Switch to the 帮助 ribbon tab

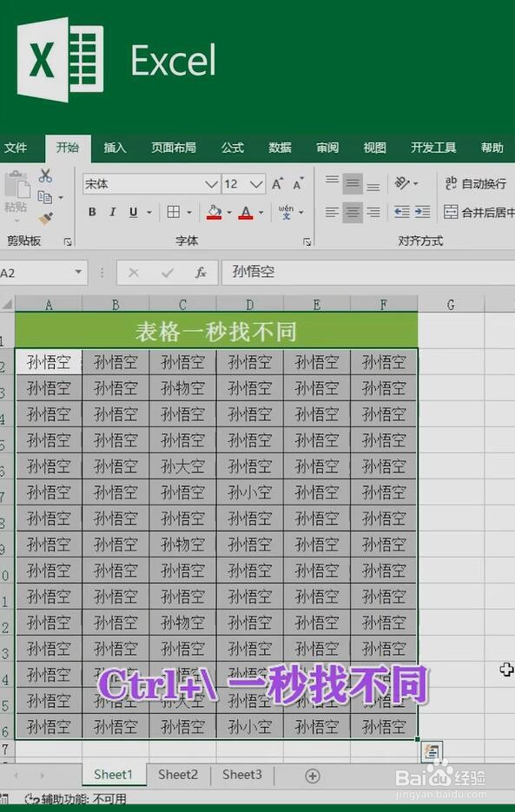[492, 149]
